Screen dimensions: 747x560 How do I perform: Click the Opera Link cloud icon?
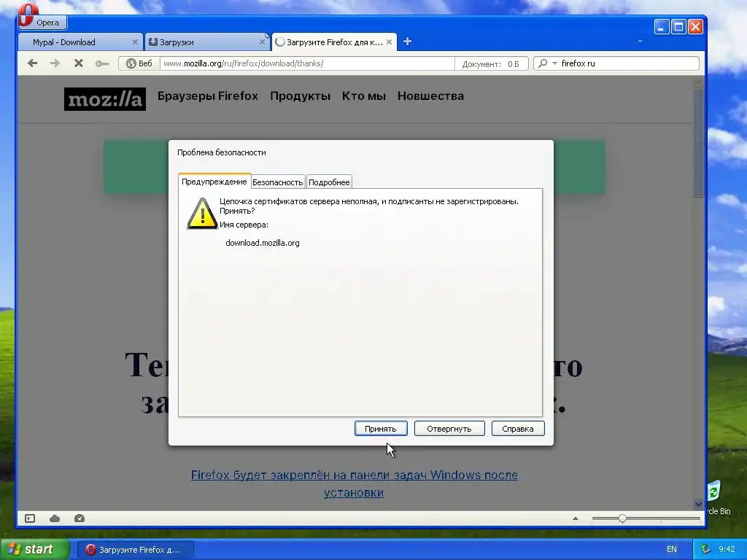pos(55,518)
